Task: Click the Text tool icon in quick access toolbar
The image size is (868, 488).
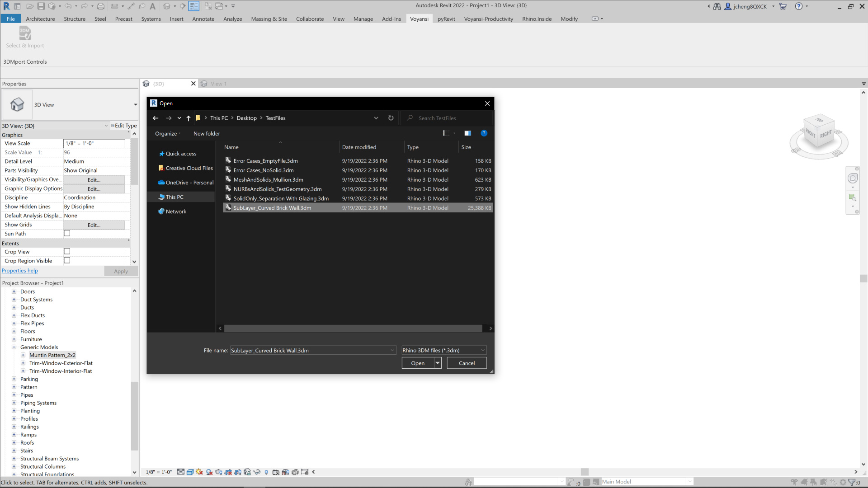Action: [x=152, y=6]
